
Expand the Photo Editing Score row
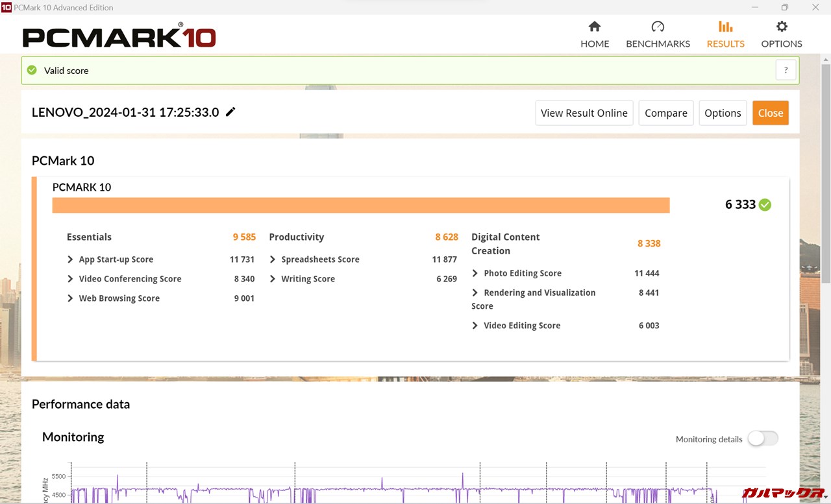pyautogui.click(x=475, y=274)
